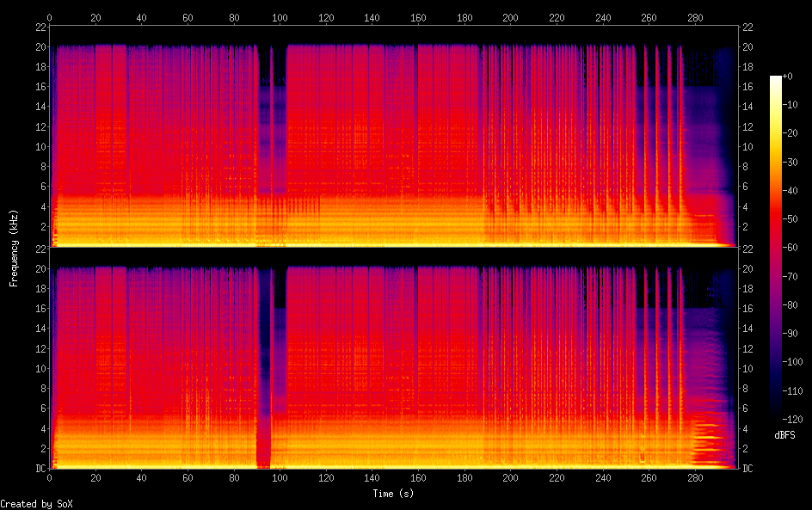Click the "-30" color scale label
This screenshot has width=812, height=510.
click(x=790, y=162)
